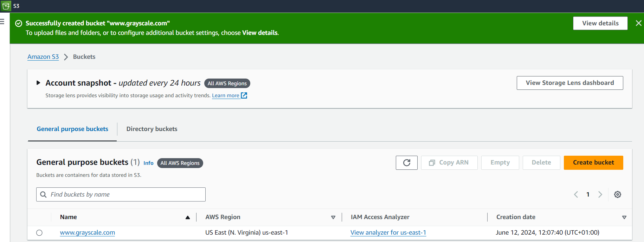
Task: Click the Find buckets by name field
Action: [x=121, y=194]
